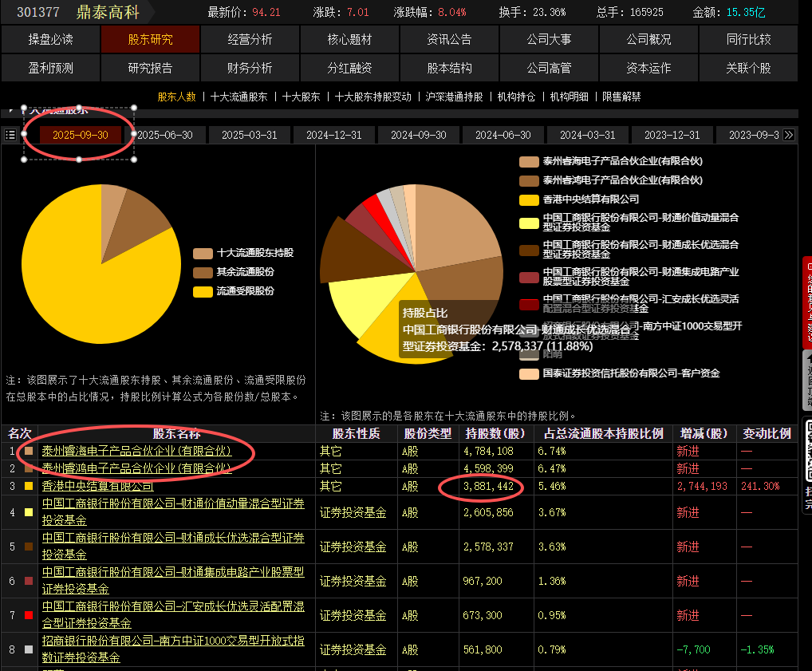Open 盈利预测 tab
Viewport: 812px width, 671px height.
click(x=50, y=68)
